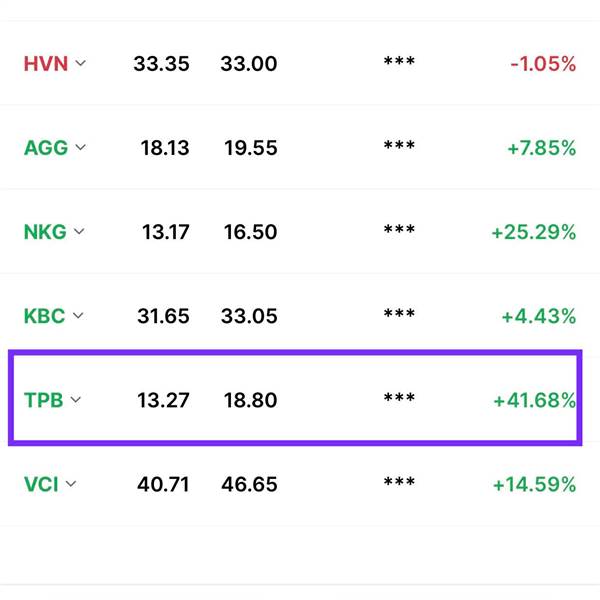
Task: Click the -1.05% change for HVN
Action: point(543,64)
